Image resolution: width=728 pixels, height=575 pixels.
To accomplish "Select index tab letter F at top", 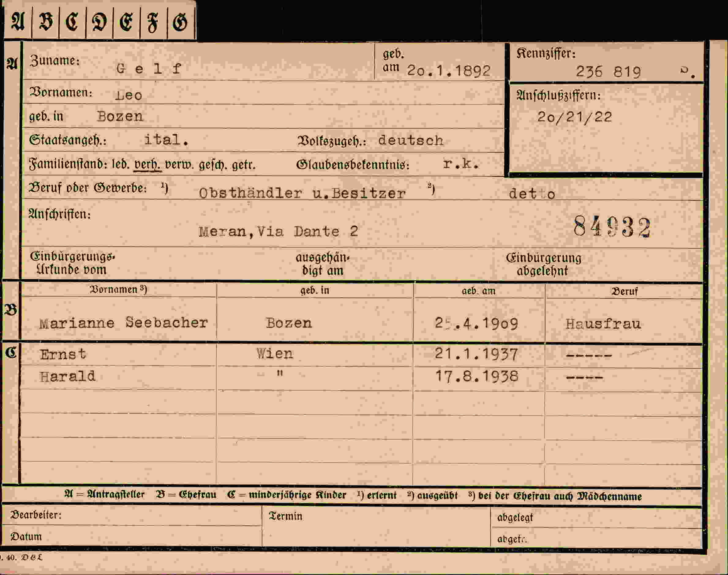I will tap(153, 23).
